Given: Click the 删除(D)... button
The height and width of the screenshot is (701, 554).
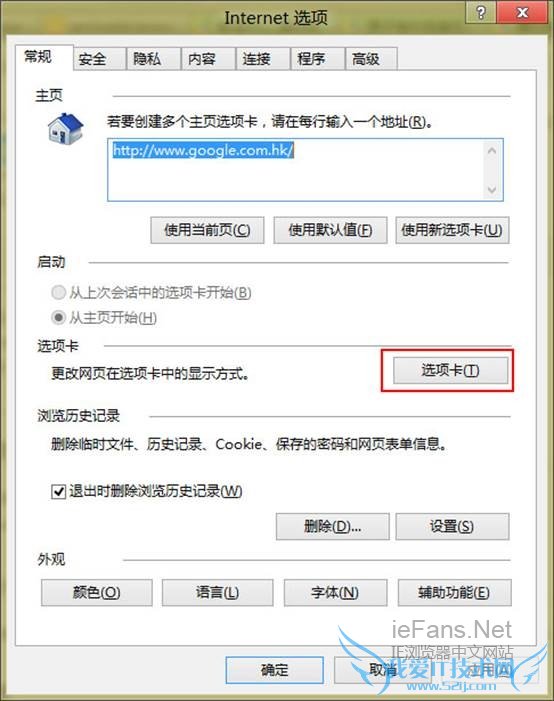Looking at the screenshot, I should [x=332, y=527].
